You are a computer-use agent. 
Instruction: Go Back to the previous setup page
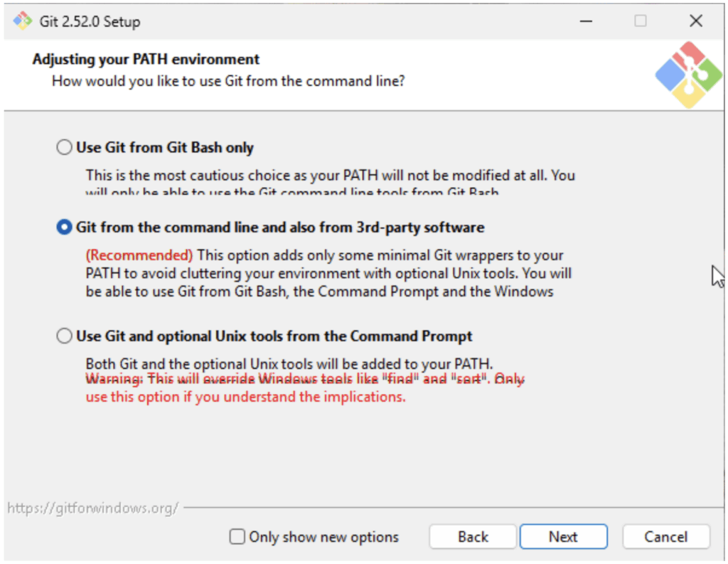(x=473, y=537)
